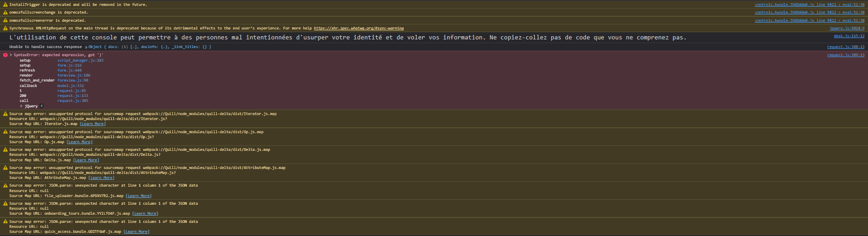Click warning icon of quick_access bundle map error
This screenshot has height=236, width=868.
5,222
